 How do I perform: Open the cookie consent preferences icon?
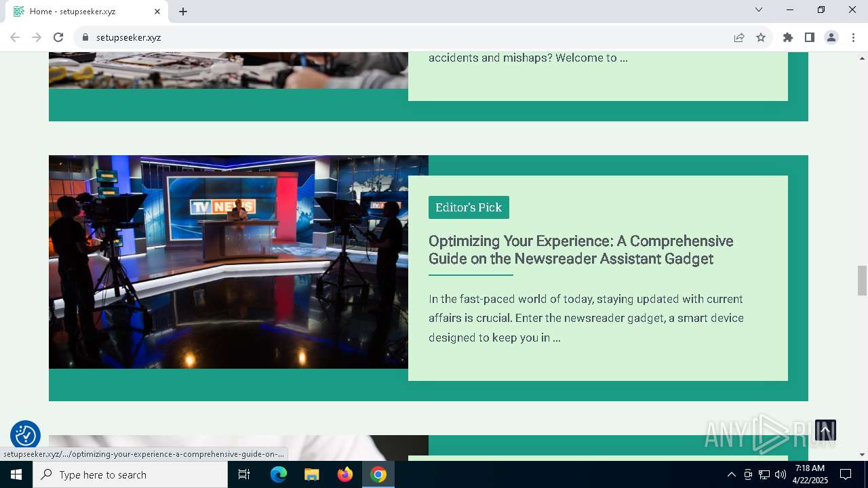point(25,435)
